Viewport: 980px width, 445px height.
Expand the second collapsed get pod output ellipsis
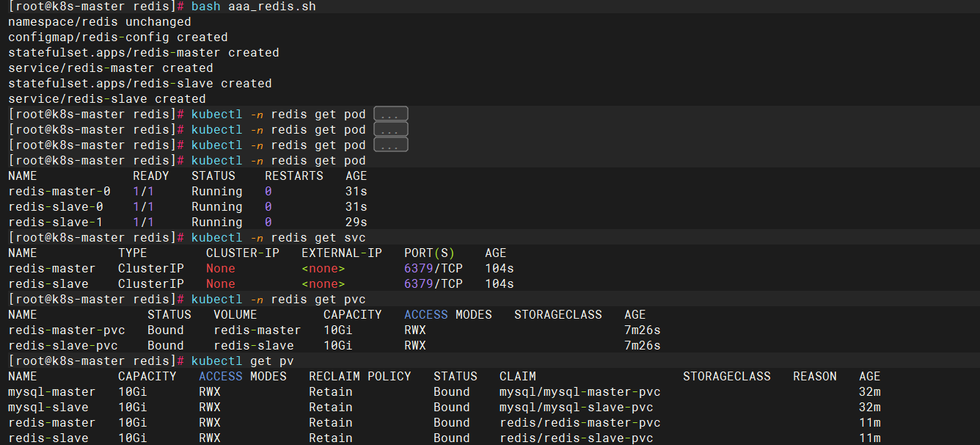pyautogui.click(x=390, y=129)
